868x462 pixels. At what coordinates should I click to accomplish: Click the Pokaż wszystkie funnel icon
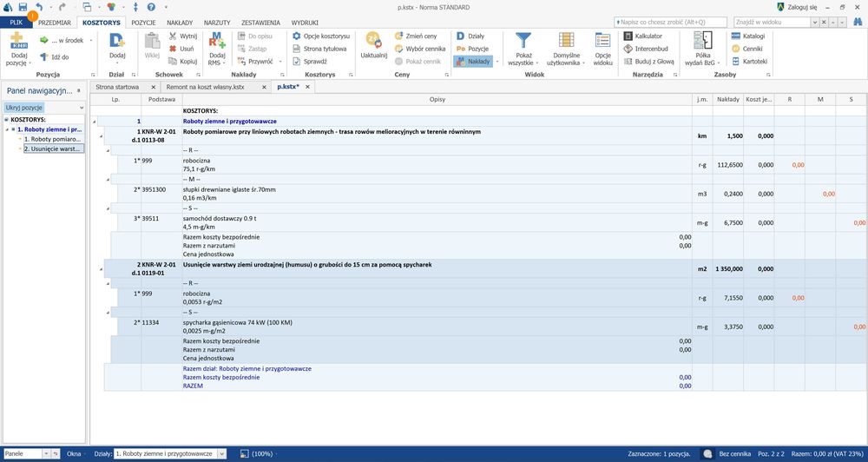tap(523, 41)
